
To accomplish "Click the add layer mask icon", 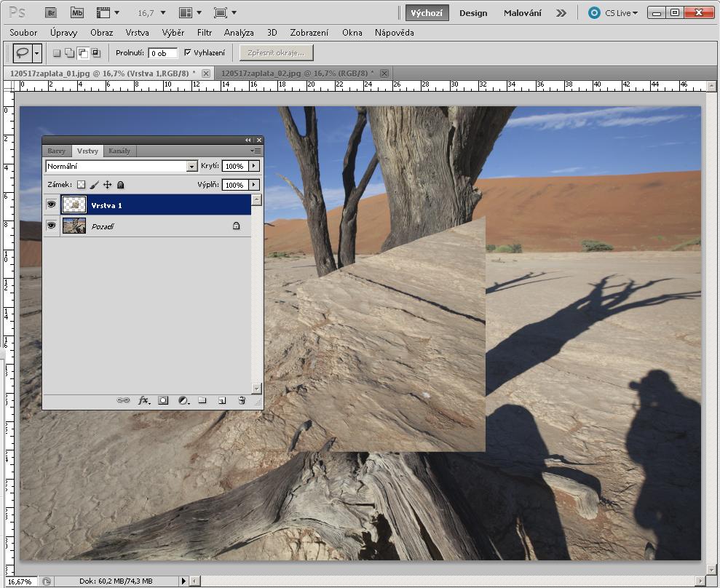I will [163, 400].
